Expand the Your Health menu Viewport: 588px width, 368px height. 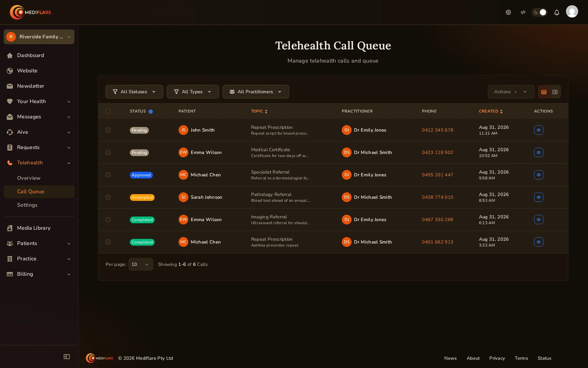(x=39, y=101)
